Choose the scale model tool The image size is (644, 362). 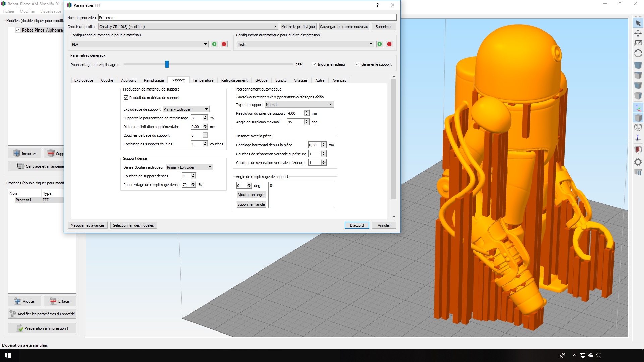pos(638,43)
